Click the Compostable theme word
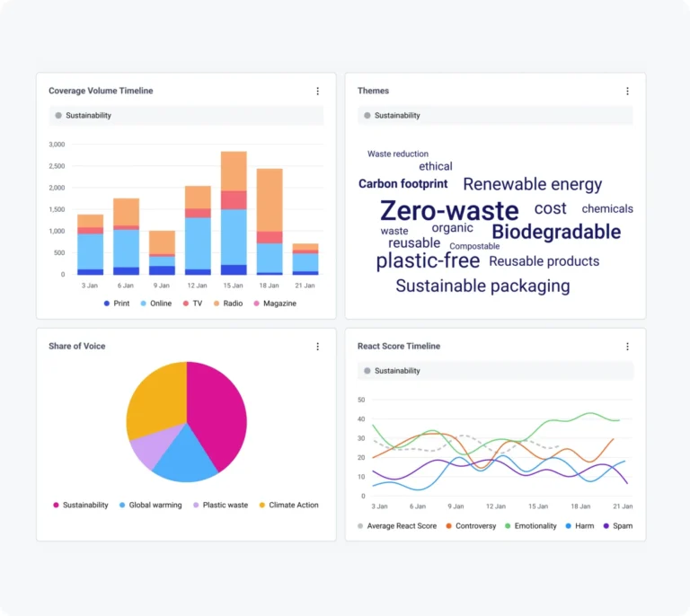This screenshot has width=690, height=616. coord(474,246)
